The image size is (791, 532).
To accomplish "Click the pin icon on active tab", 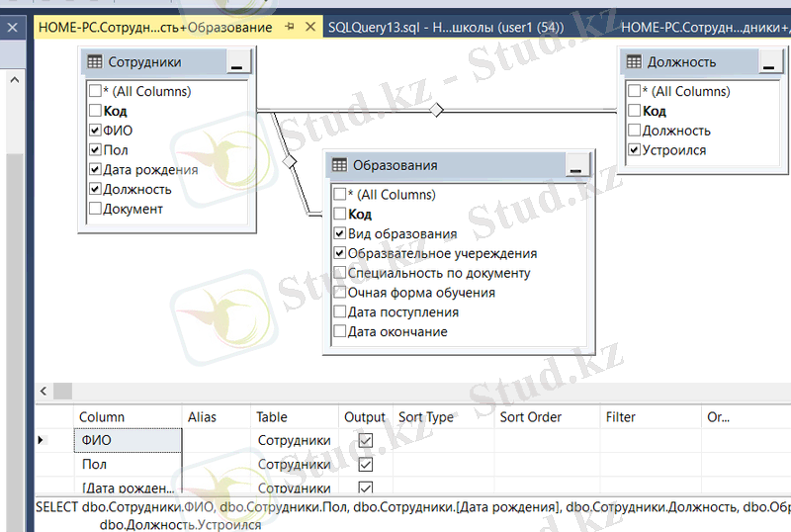I will pos(291,28).
